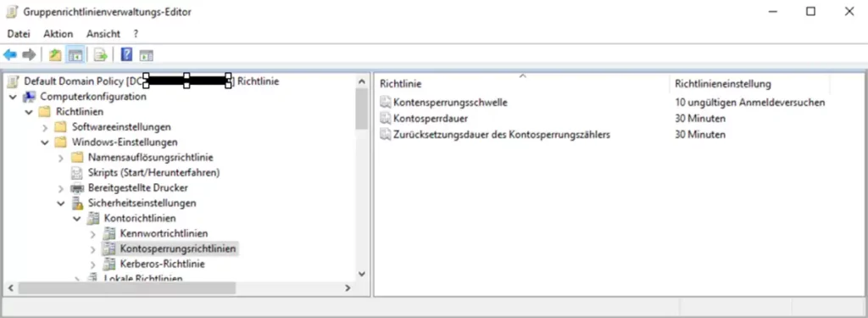Click the 10 ungültigen Anmeldeversuchen value
This screenshot has height=318, width=868.
pyautogui.click(x=750, y=103)
